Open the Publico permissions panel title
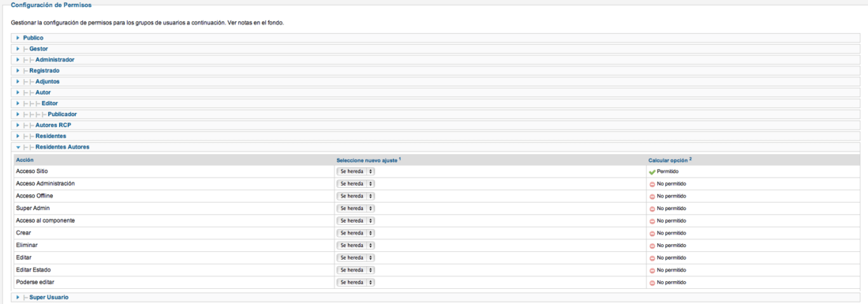Viewport: 868px width, 304px height. pos(32,38)
